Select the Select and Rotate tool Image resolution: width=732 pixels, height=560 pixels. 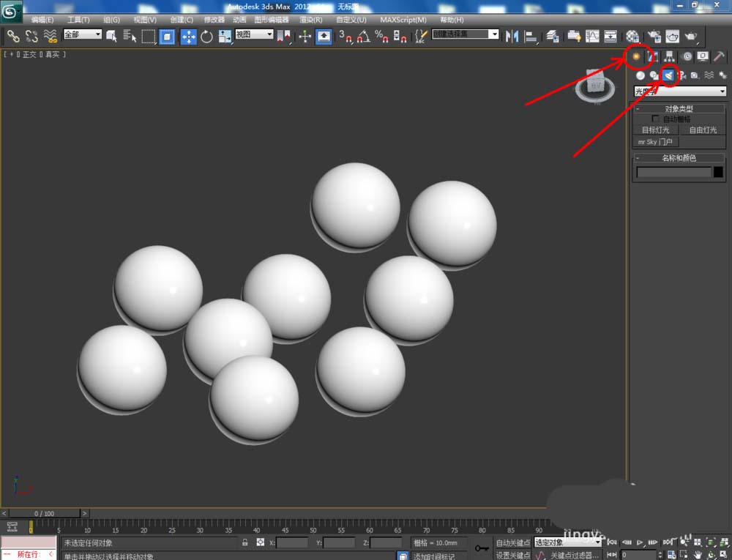click(x=206, y=37)
